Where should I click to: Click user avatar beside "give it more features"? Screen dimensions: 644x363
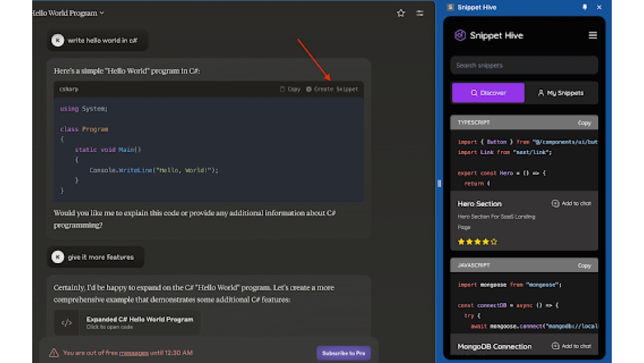(x=57, y=257)
